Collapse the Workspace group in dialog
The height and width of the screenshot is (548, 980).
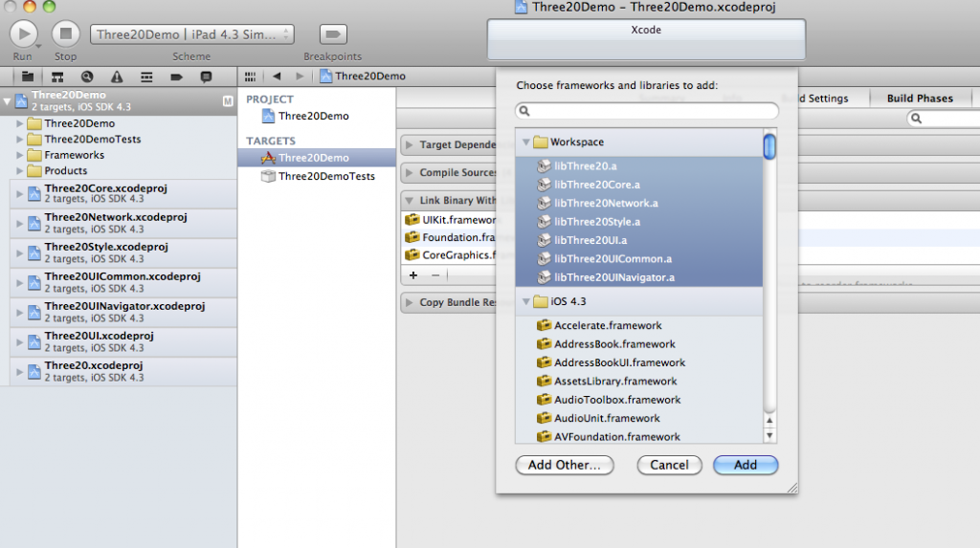(x=526, y=142)
